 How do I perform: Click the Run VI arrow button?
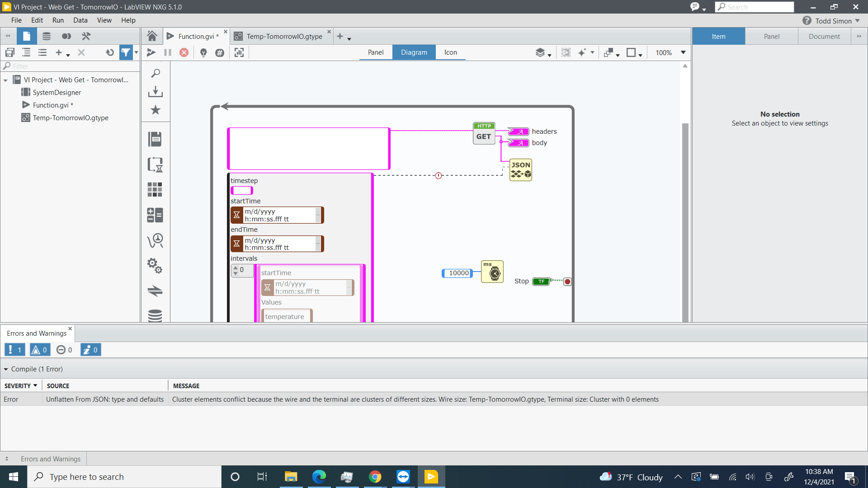pos(151,52)
